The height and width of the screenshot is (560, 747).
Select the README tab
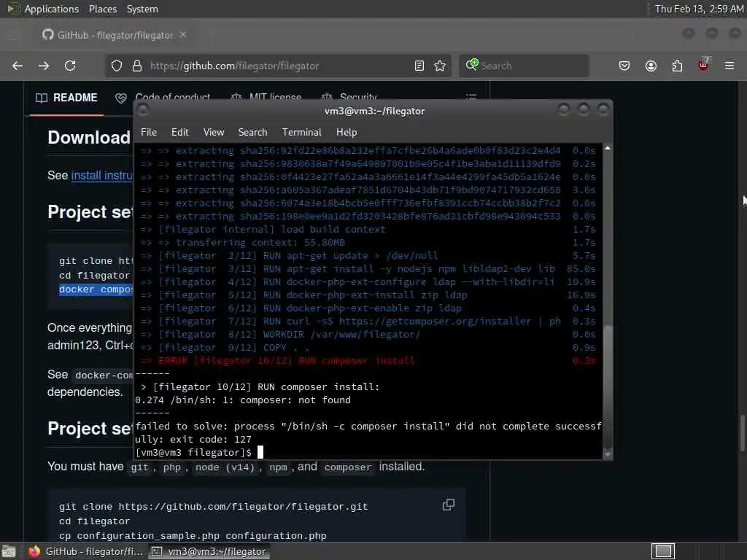[x=66, y=98]
